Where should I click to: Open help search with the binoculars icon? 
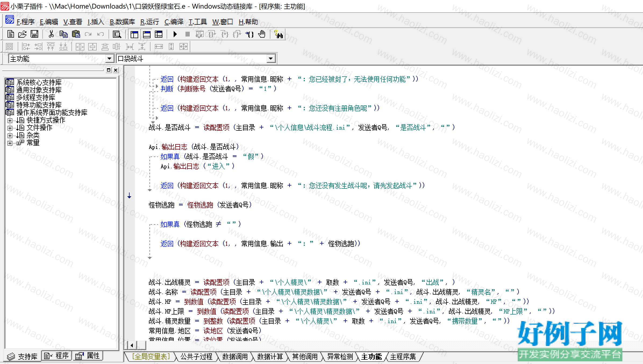278,34
